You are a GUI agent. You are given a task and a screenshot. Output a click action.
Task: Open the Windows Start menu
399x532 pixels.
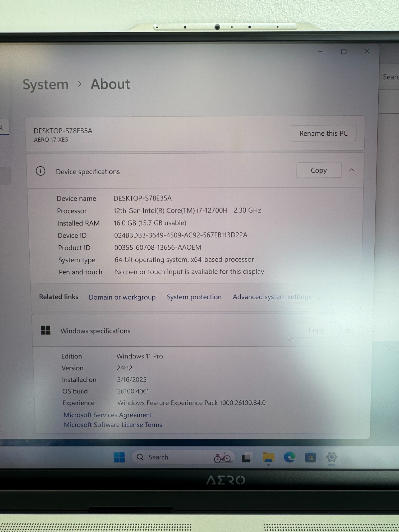pyautogui.click(x=119, y=457)
